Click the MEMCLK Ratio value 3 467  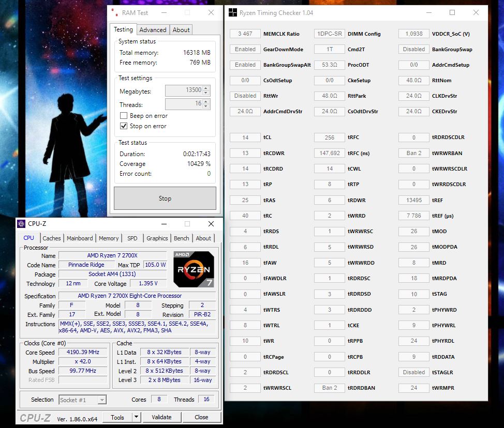pos(245,34)
